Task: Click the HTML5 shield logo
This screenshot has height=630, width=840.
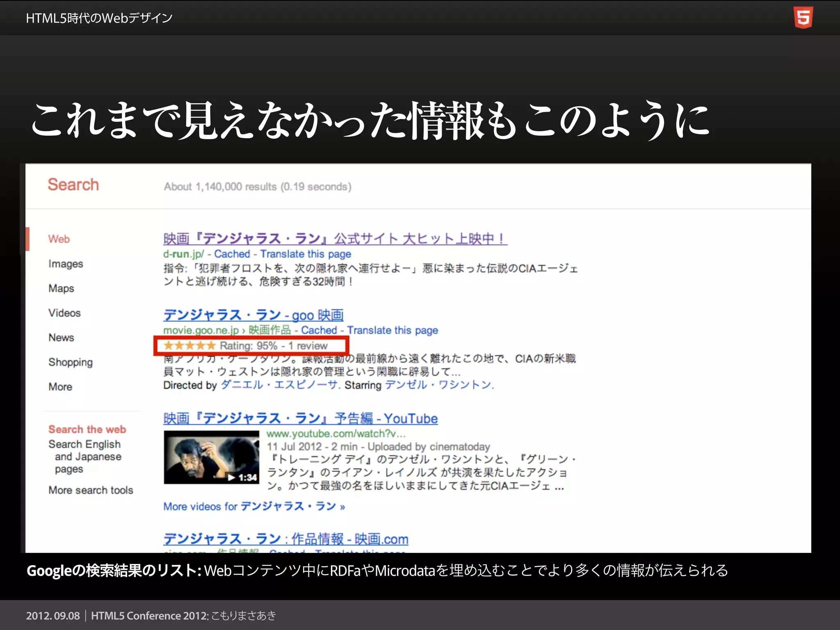Action: click(803, 18)
